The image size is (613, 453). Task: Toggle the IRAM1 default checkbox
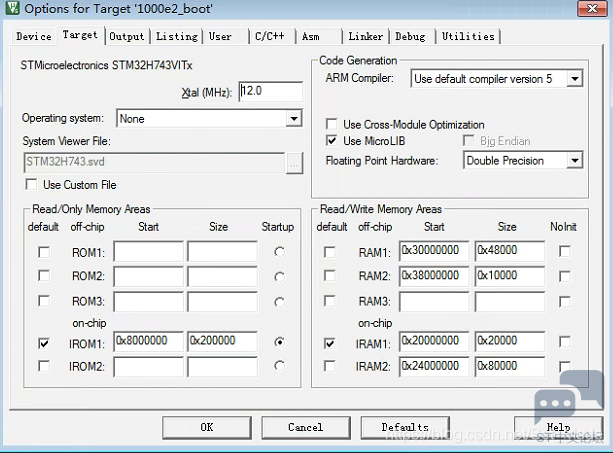click(x=330, y=343)
